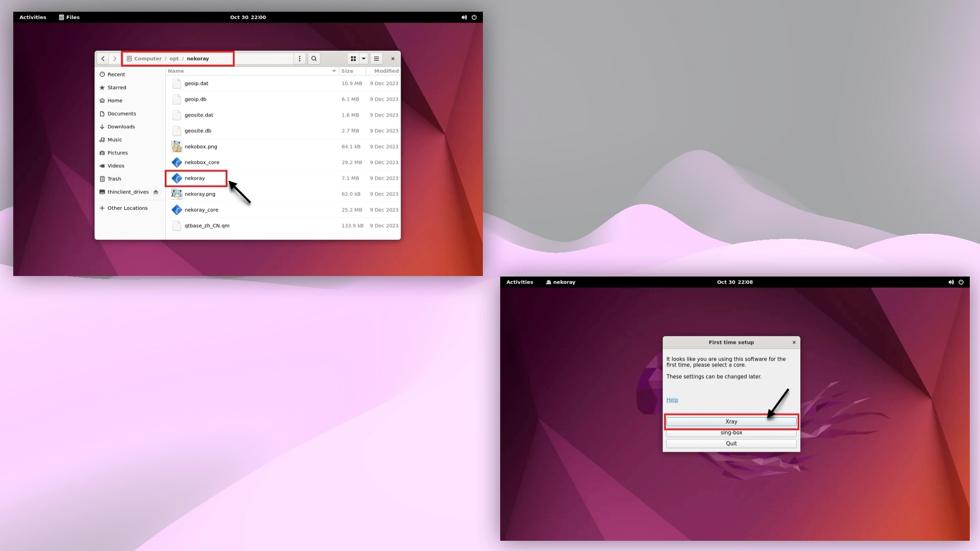Sort by Name column header arrow

[x=334, y=71]
